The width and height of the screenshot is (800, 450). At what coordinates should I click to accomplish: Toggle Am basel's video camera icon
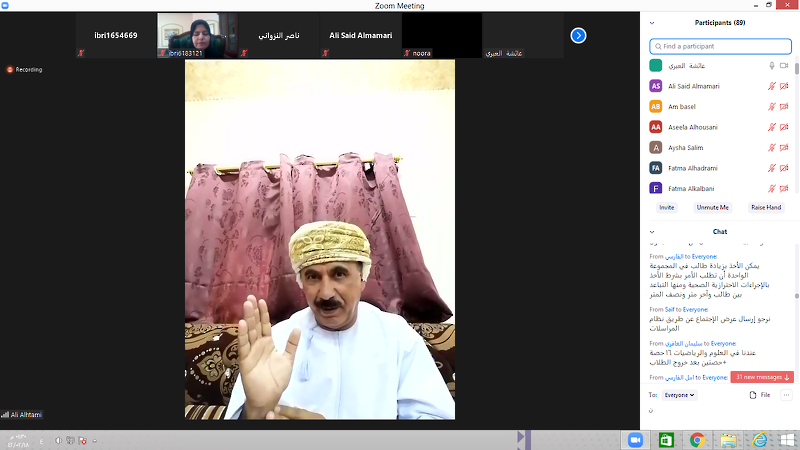pos(785,107)
